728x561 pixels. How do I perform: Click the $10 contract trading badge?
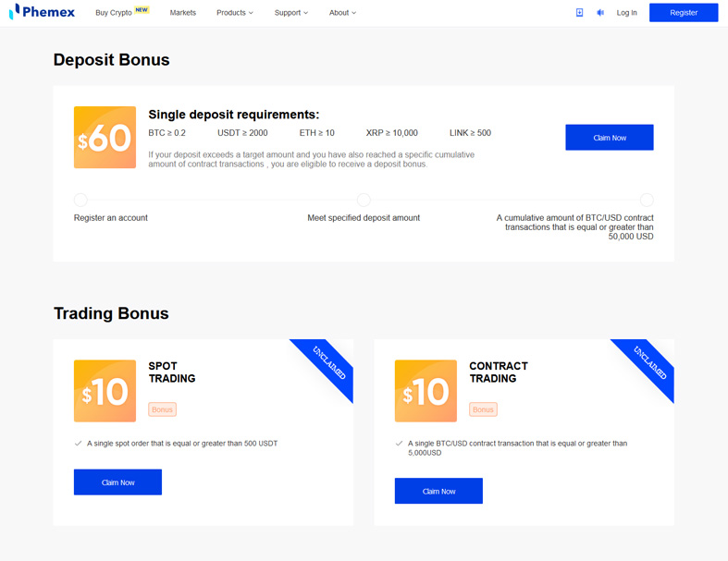[x=426, y=391]
